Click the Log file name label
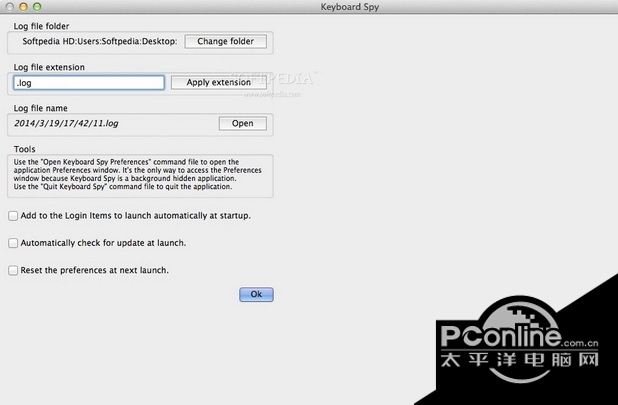The width and height of the screenshot is (618, 405). [41, 108]
